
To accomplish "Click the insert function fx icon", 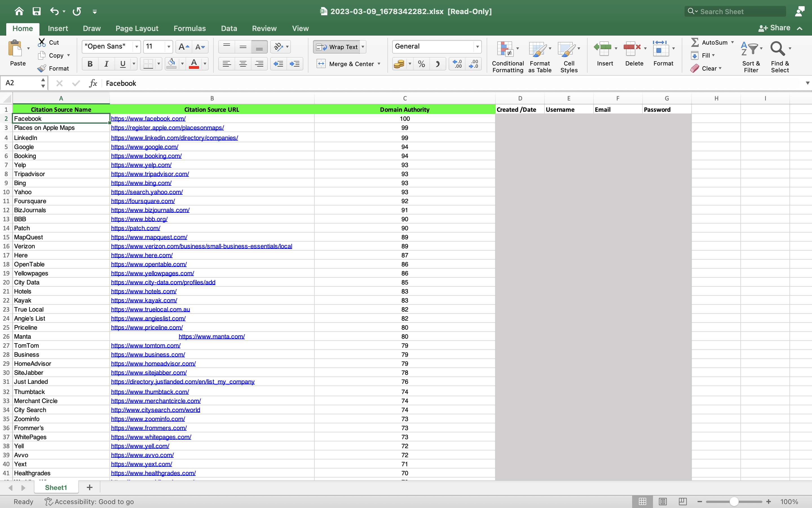I will pyautogui.click(x=93, y=83).
